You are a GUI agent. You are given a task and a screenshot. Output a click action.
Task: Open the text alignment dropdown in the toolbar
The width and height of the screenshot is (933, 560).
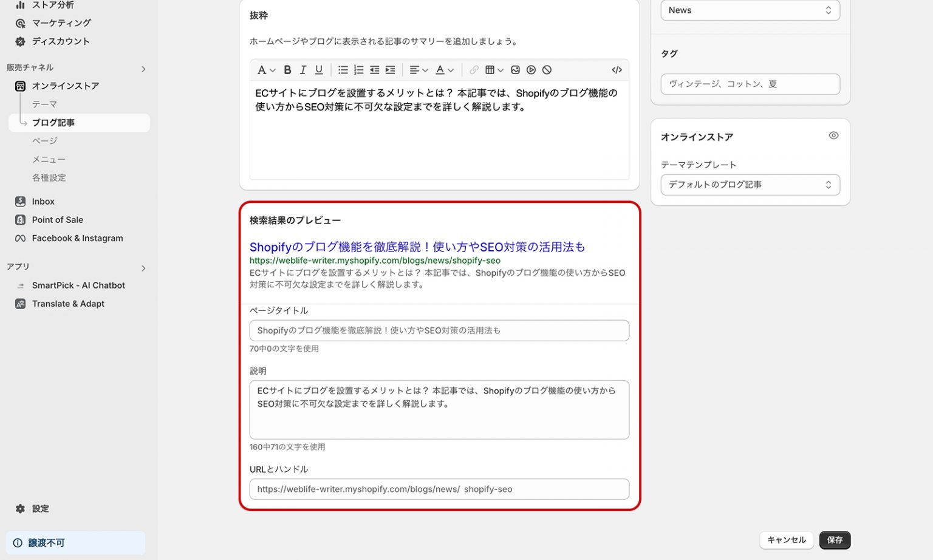point(418,70)
